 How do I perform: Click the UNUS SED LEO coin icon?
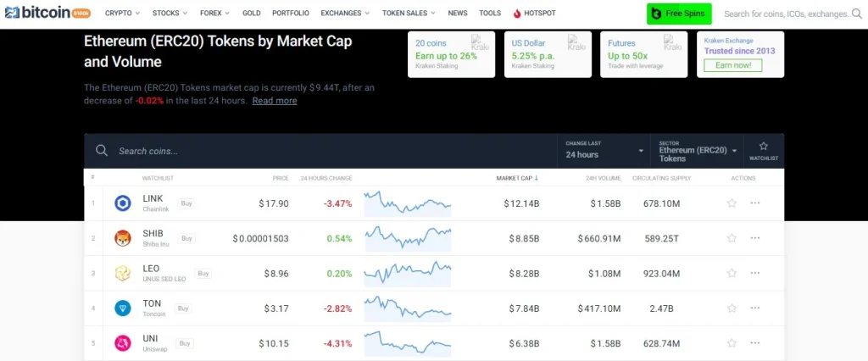pos(122,274)
